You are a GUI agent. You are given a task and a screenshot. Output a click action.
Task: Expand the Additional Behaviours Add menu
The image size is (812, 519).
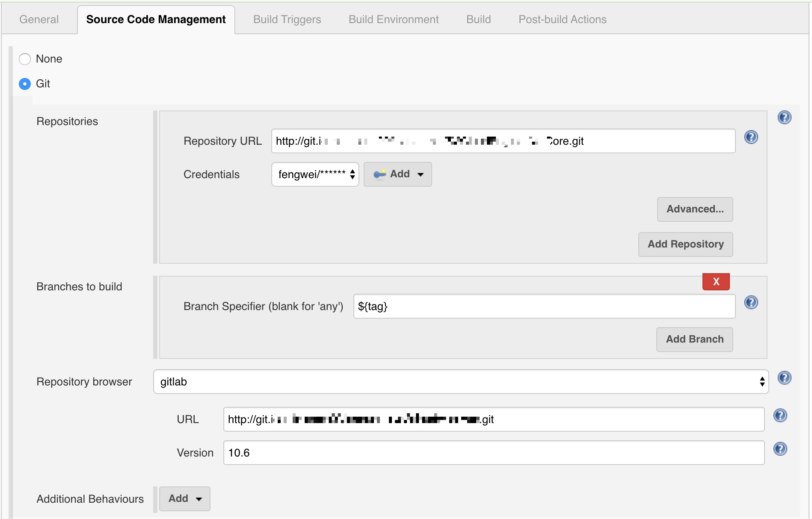184,499
